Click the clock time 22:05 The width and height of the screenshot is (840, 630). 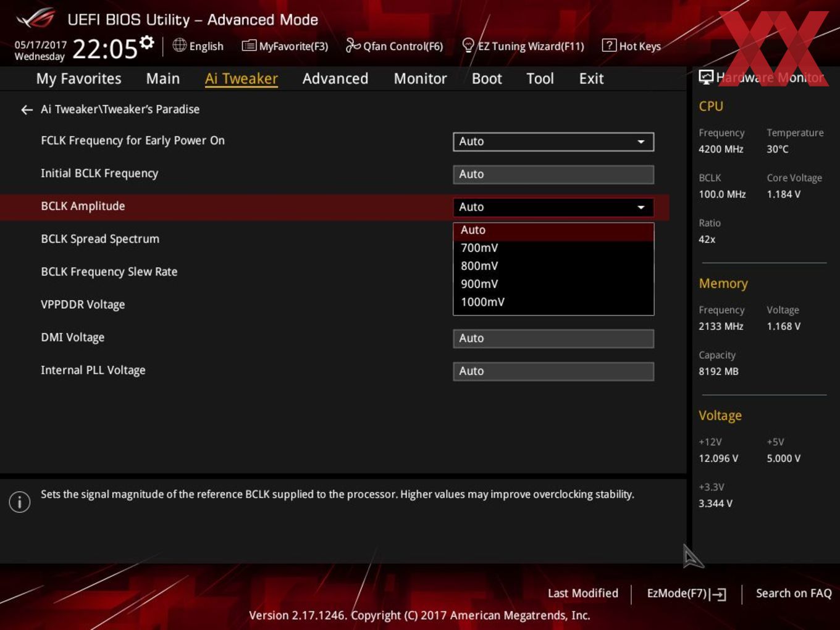[104, 49]
